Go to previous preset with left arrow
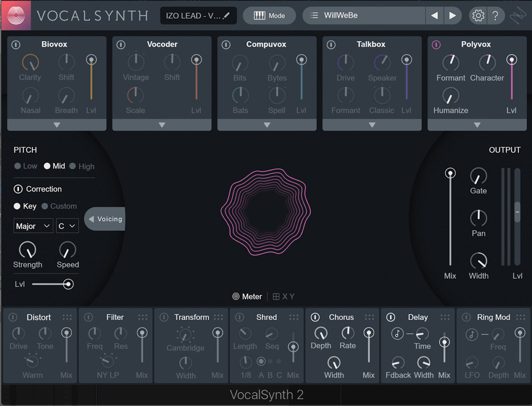The width and height of the screenshot is (532, 406). 434,15
